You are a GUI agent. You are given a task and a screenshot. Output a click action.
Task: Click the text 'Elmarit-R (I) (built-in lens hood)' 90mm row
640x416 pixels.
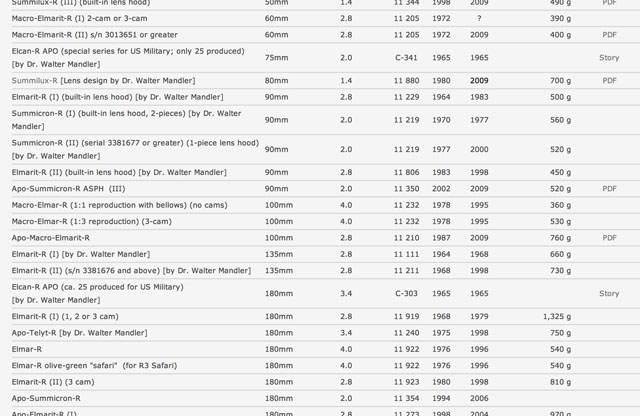pyautogui.click(x=72, y=97)
